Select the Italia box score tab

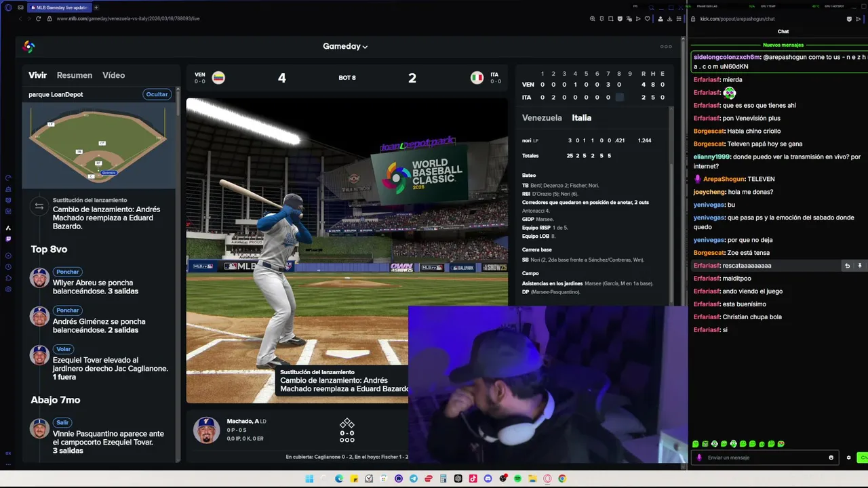coord(581,118)
